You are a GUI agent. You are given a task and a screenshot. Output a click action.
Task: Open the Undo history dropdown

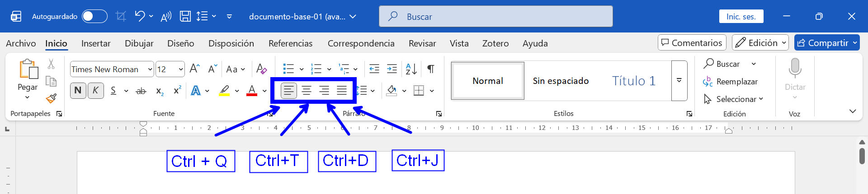click(151, 16)
